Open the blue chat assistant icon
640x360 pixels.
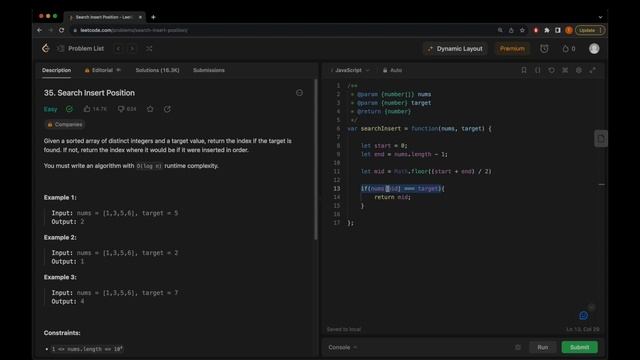[584, 316]
